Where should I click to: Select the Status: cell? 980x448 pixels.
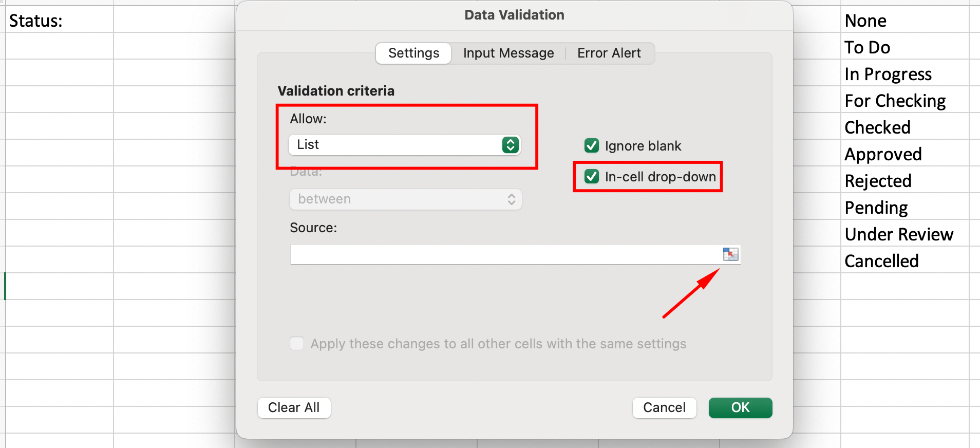(59, 21)
